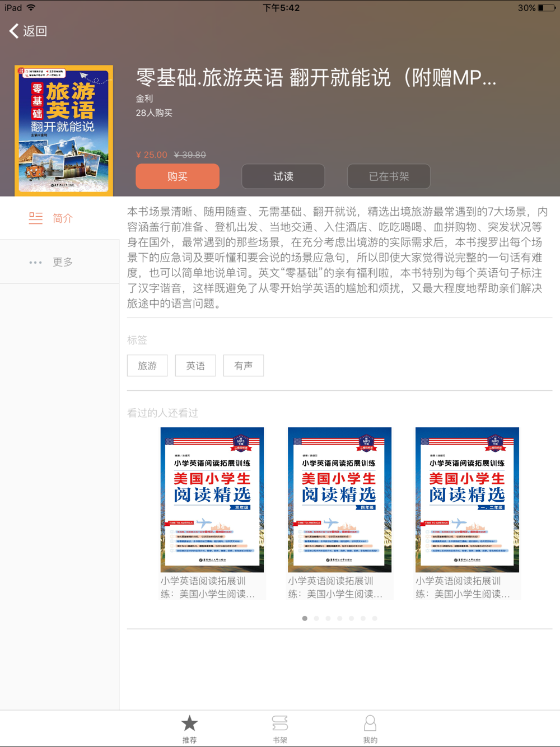
Task: Open the 三年级 reading book cover
Action: (x=212, y=499)
